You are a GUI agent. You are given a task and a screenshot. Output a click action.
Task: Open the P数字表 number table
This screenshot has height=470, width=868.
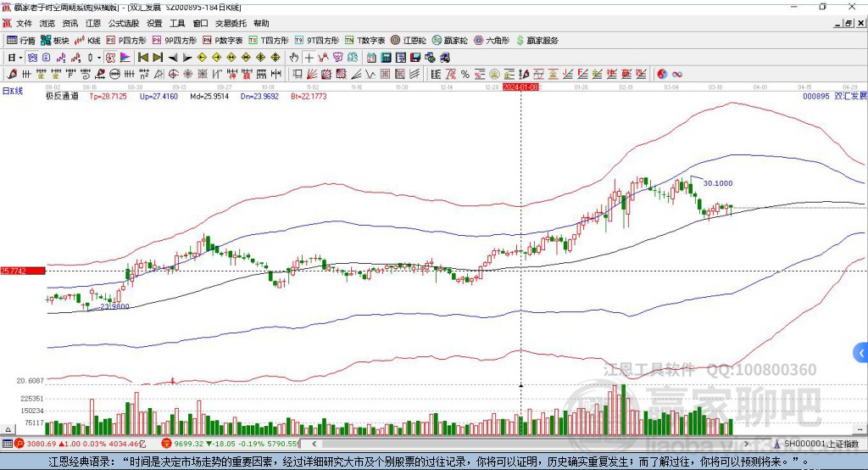coord(223,41)
